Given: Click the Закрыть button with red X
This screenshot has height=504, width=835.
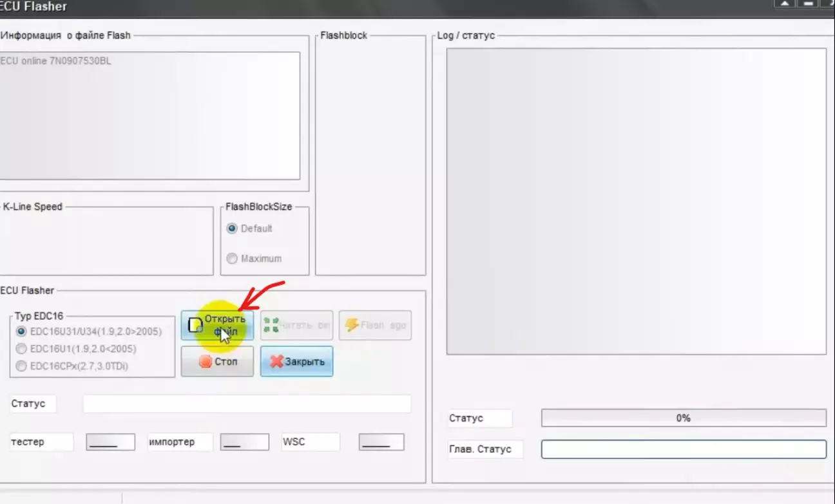Looking at the screenshot, I should (x=296, y=362).
